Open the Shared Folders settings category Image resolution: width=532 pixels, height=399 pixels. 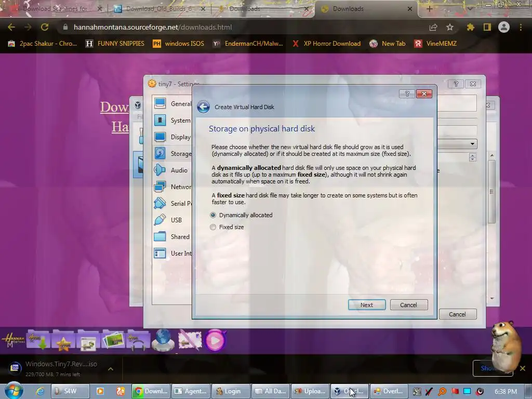pyautogui.click(x=172, y=236)
